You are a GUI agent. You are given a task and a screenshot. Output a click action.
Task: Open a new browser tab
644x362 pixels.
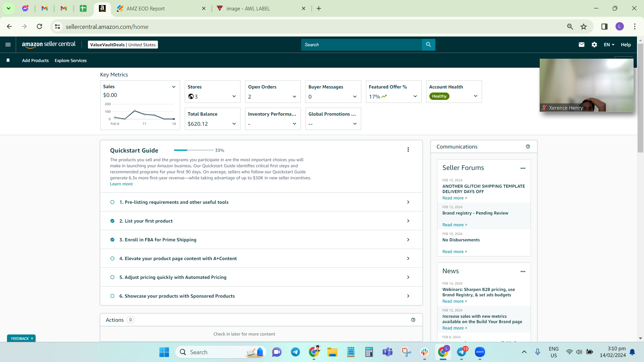[x=319, y=8]
